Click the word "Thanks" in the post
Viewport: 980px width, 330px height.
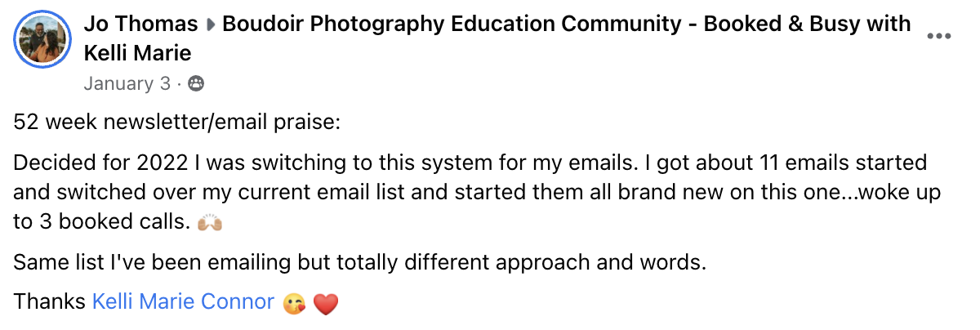pyautogui.click(x=50, y=302)
